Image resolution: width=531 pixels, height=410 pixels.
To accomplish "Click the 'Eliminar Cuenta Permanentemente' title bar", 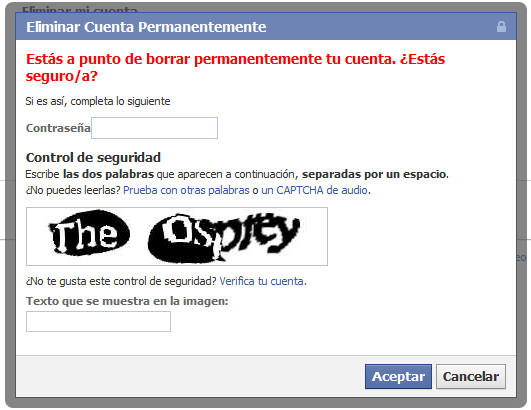I will coord(266,27).
